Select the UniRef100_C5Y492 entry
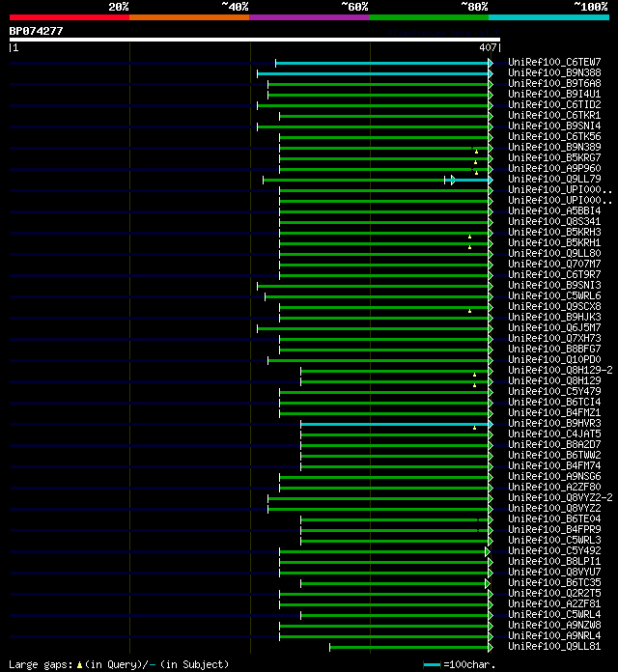Image resolution: width=618 pixels, height=672 pixels. pyautogui.click(x=554, y=550)
